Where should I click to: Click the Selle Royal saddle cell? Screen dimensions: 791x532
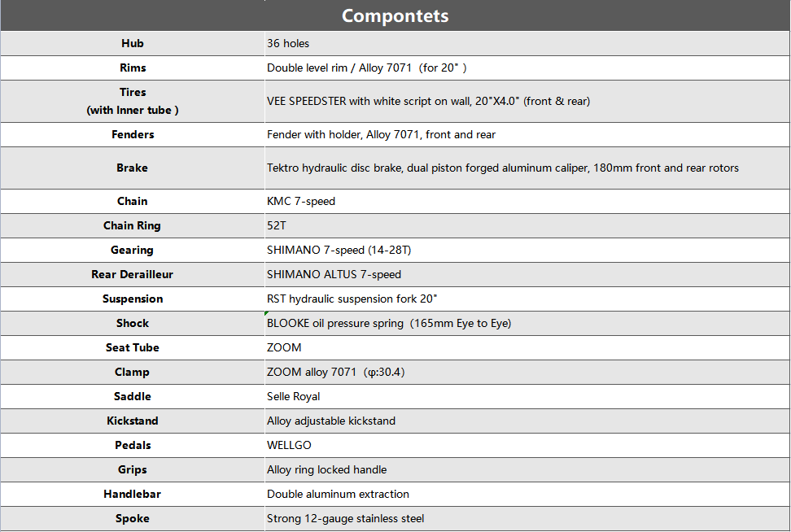tap(293, 396)
